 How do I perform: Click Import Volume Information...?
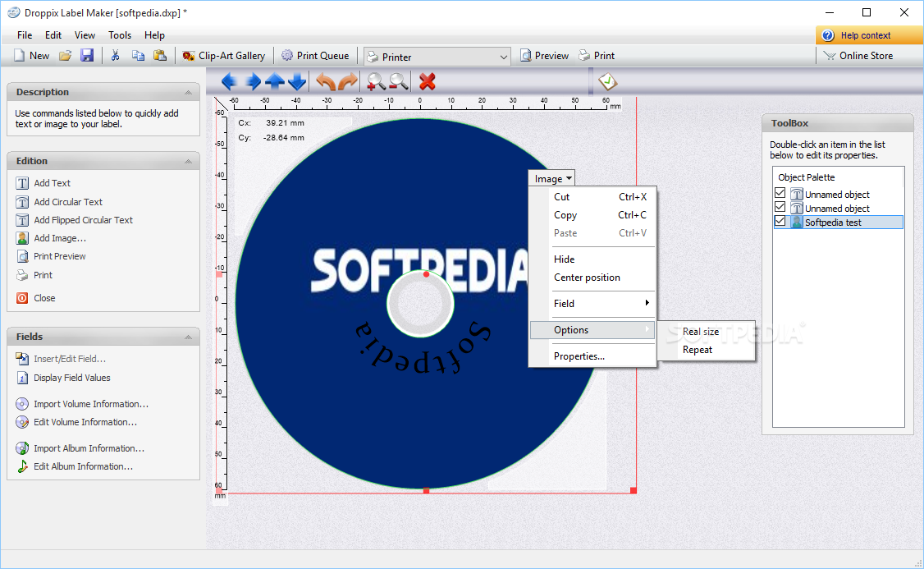(83, 404)
